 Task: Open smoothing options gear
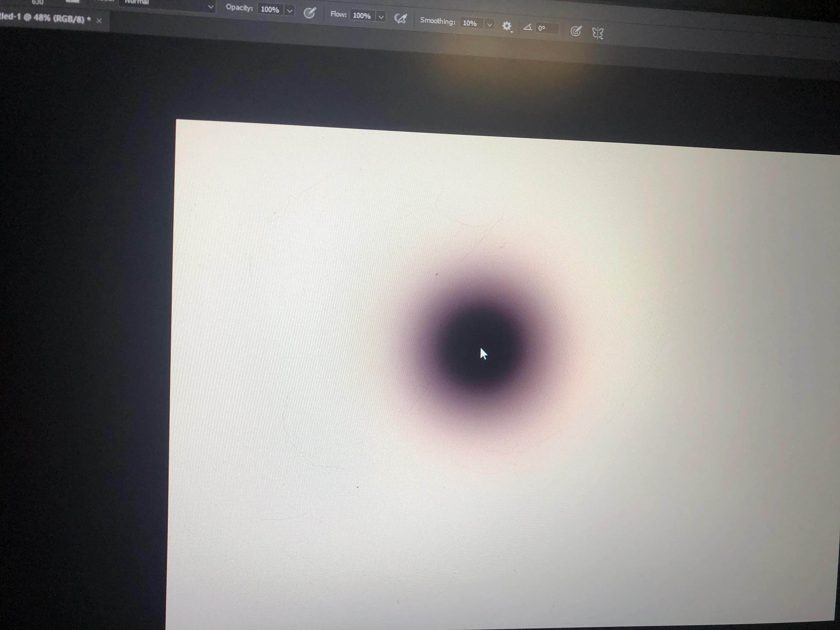point(507,26)
